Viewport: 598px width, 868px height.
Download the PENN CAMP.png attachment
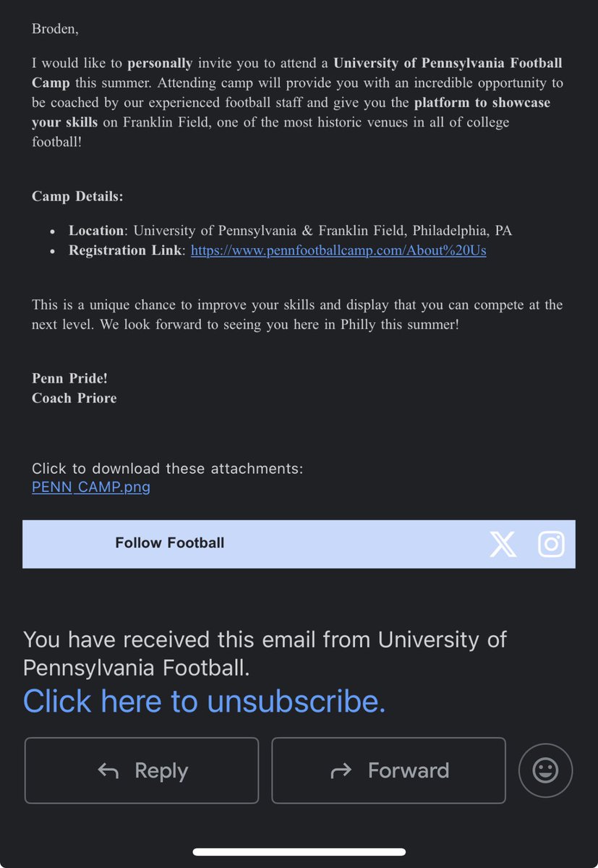(91, 487)
